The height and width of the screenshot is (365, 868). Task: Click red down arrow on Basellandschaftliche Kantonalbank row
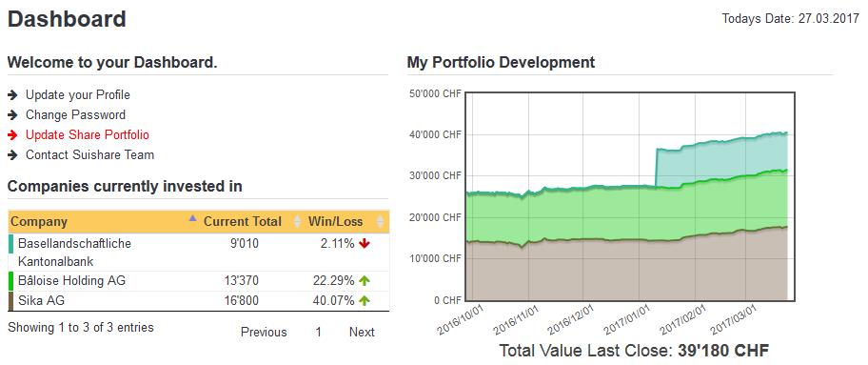pyautogui.click(x=364, y=243)
